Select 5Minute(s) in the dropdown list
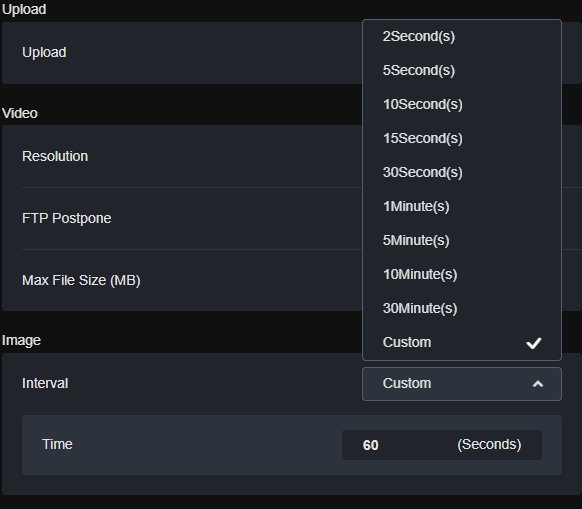582x509 pixels. 461,240
